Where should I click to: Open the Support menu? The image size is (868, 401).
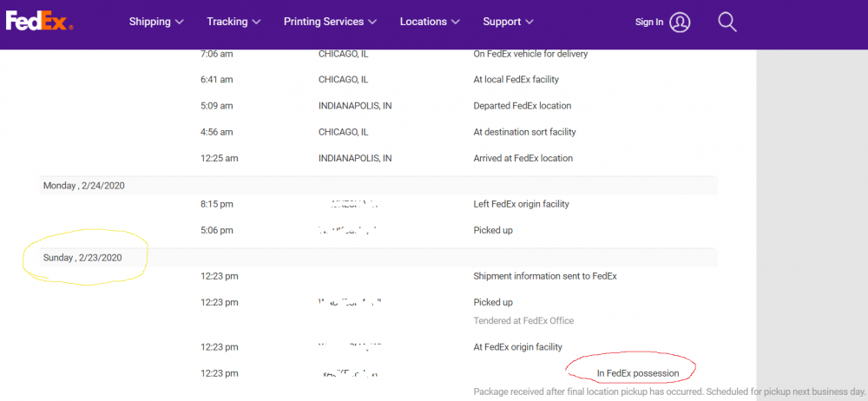(x=508, y=23)
